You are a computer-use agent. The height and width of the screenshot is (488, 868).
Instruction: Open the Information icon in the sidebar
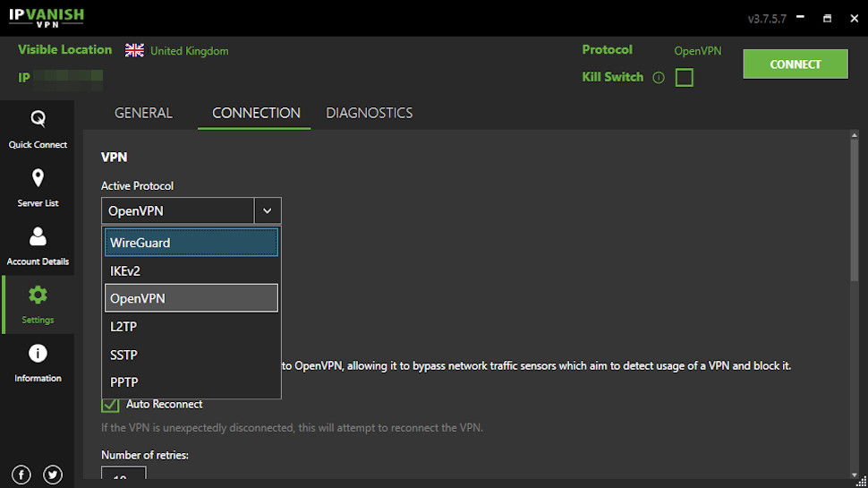pyautogui.click(x=38, y=354)
